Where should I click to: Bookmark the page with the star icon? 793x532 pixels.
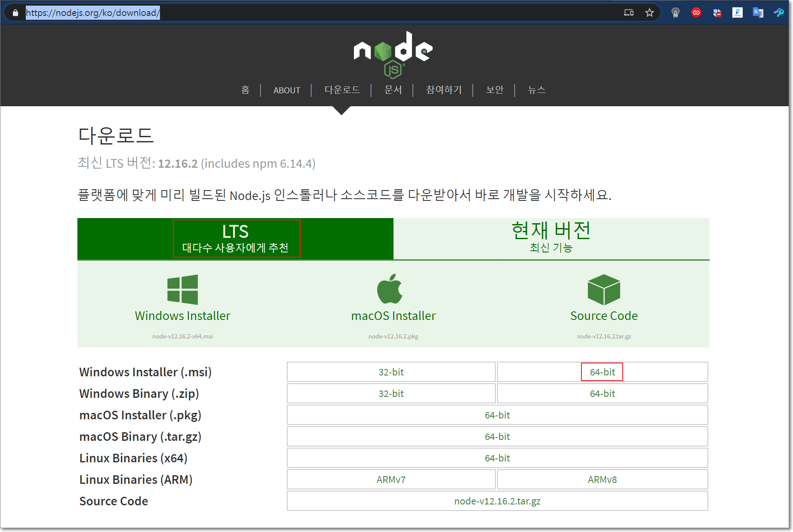point(649,13)
